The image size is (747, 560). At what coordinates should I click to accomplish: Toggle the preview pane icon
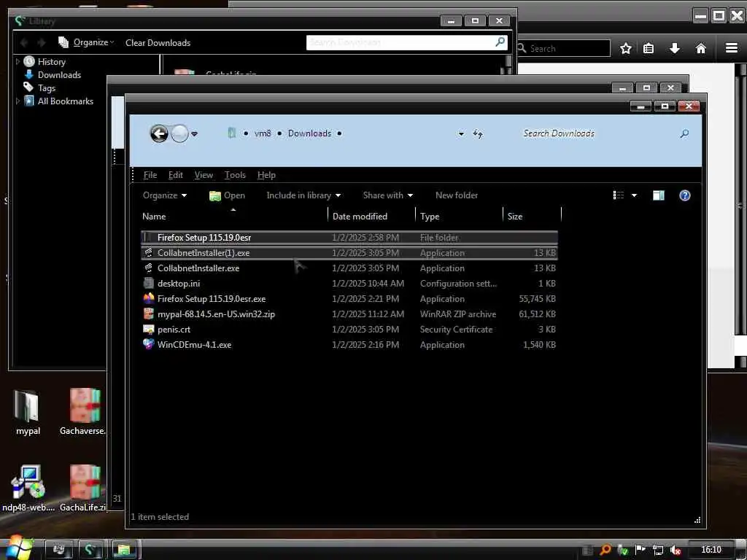(x=659, y=195)
